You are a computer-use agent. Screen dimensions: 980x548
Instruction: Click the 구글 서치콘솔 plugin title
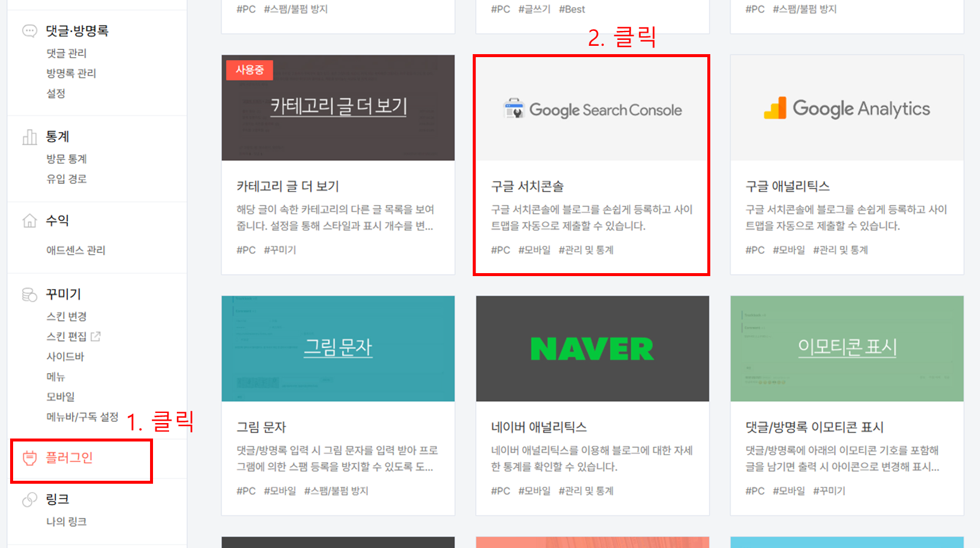tap(528, 187)
